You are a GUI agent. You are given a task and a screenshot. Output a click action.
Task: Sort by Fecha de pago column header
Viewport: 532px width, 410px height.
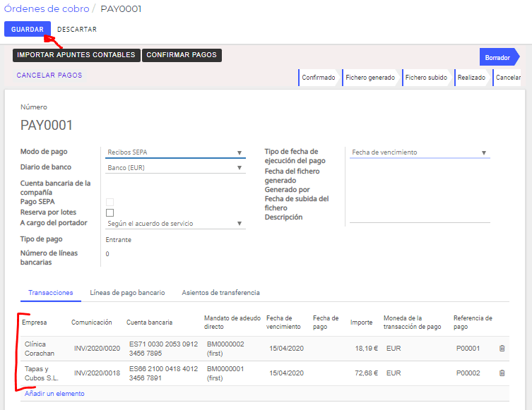pos(326,322)
